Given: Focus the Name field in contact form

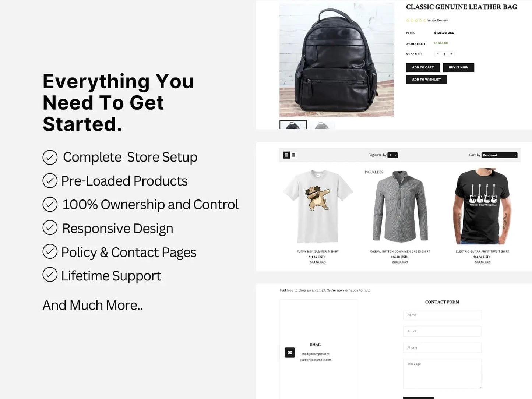Looking at the screenshot, I should pos(442,315).
